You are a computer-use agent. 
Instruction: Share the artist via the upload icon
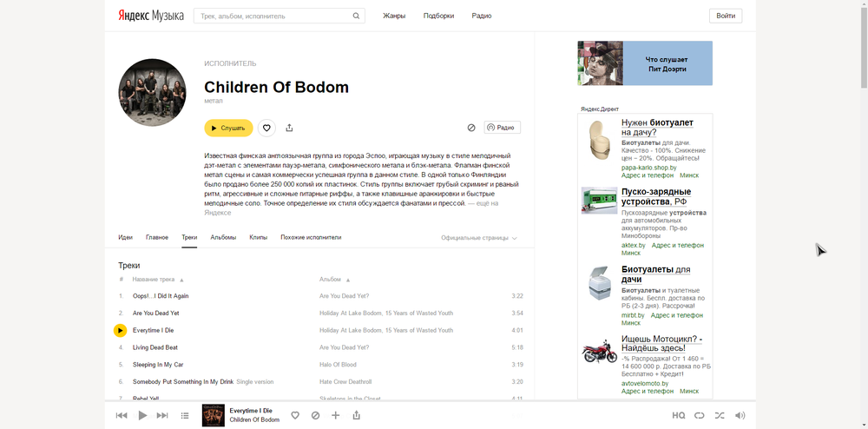click(289, 128)
